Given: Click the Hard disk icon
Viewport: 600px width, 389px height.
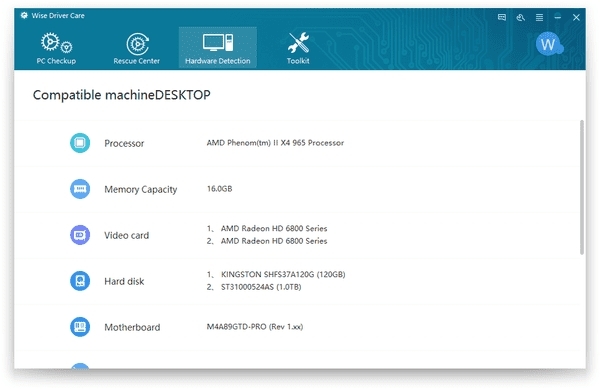Looking at the screenshot, I should [x=80, y=281].
